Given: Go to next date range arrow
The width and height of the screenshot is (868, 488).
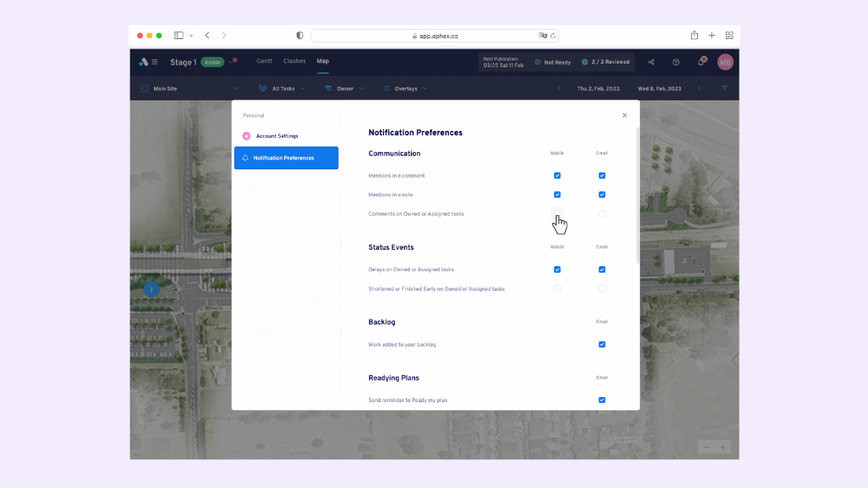Looking at the screenshot, I should pyautogui.click(x=699, y=88).
